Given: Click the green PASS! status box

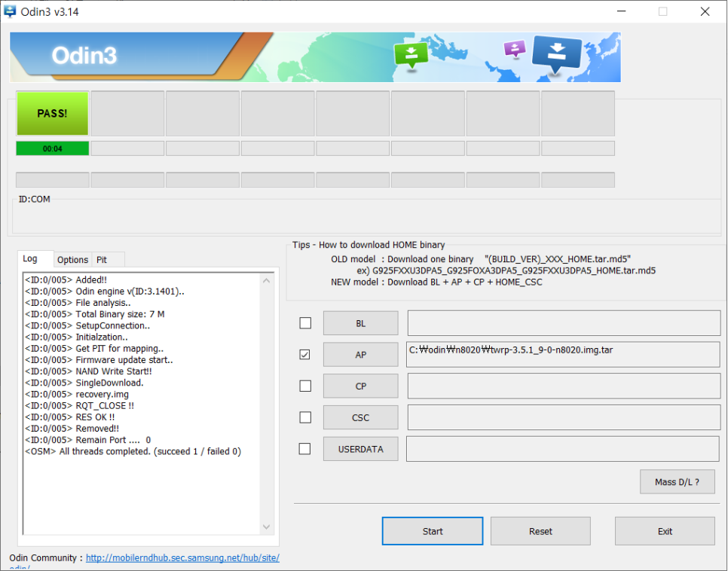Looking at the screenshot, I should [x=53, y=113].
